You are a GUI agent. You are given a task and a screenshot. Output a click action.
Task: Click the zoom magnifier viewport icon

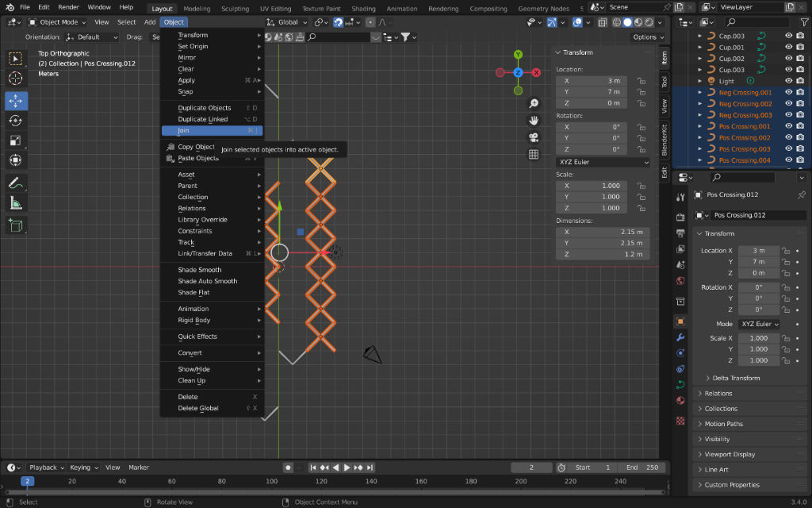coord(534,103)
